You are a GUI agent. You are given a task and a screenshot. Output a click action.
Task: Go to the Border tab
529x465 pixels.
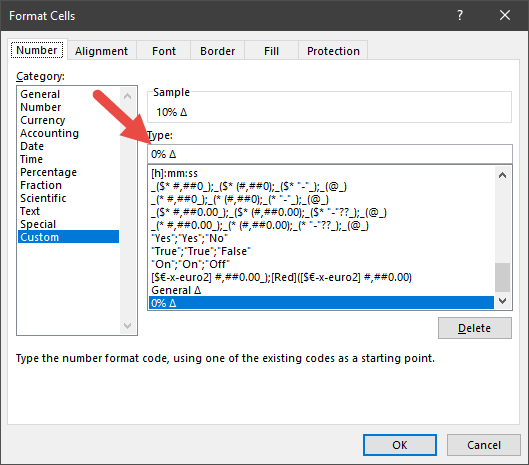coord(218,51)
